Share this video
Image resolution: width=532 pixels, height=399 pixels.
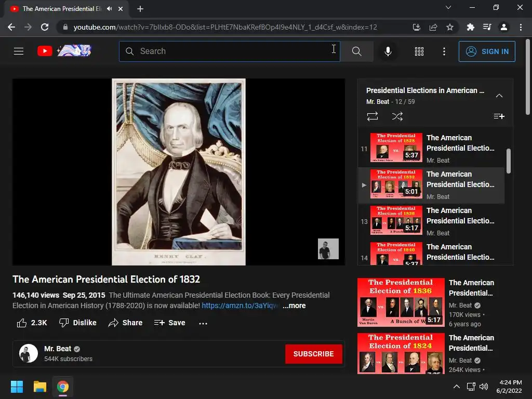click(x=125, y=323)
